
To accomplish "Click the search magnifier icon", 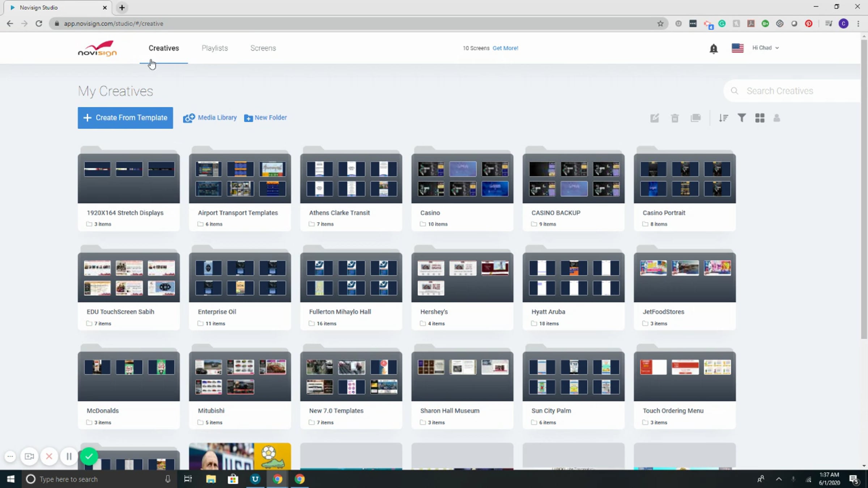I will [x=735, y=91].
